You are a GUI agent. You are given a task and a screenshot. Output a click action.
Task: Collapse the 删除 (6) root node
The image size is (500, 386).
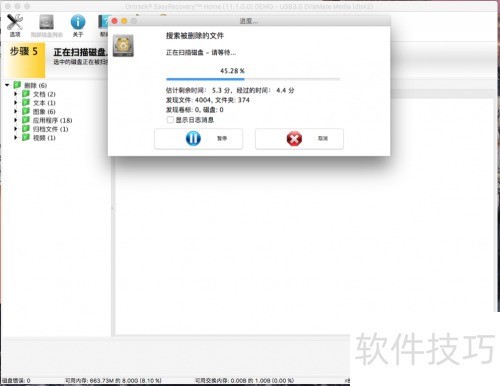(7, 85)
